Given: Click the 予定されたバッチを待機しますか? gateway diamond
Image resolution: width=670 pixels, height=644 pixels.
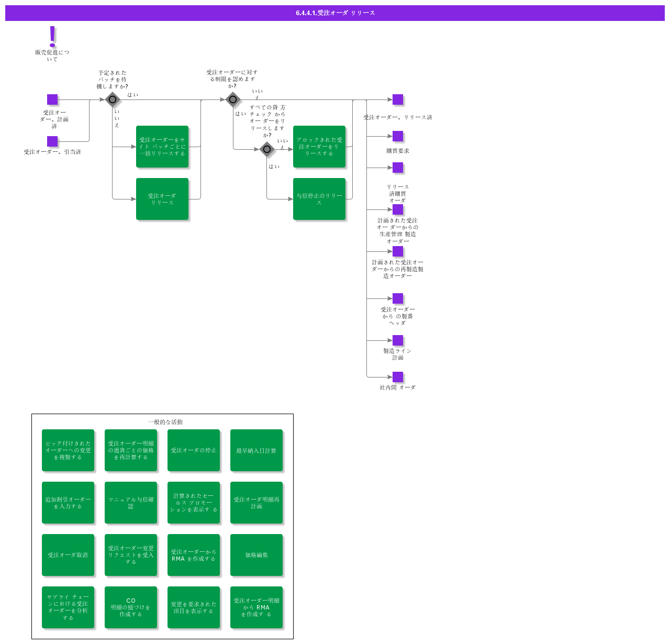Looking at the screenshot, I should pos(113,99).
